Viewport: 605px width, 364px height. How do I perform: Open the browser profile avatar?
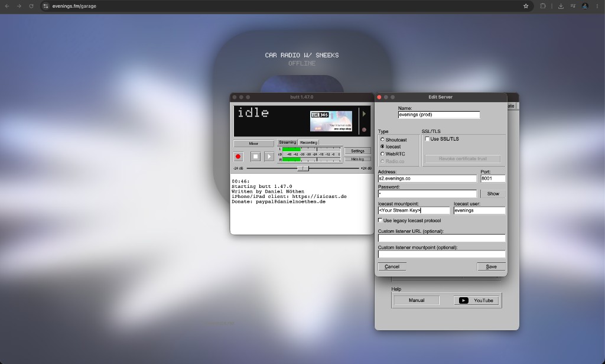586,6
